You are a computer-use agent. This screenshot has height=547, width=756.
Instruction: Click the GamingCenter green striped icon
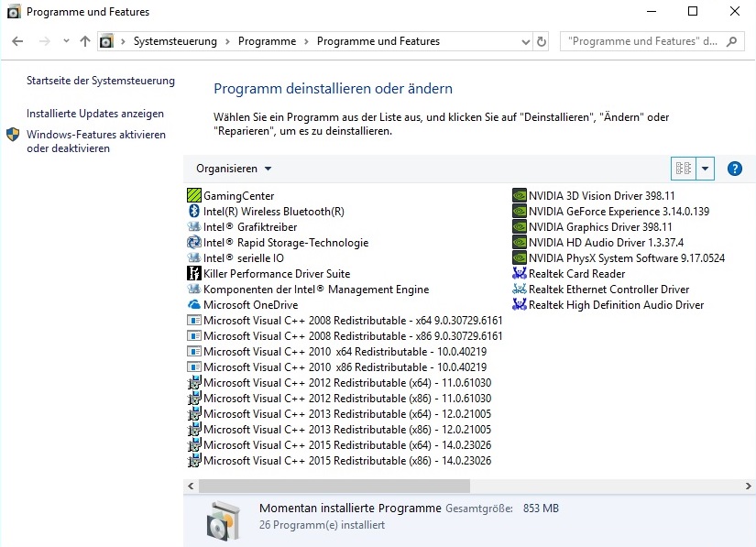pyautogui.click(x=194, y=195)
